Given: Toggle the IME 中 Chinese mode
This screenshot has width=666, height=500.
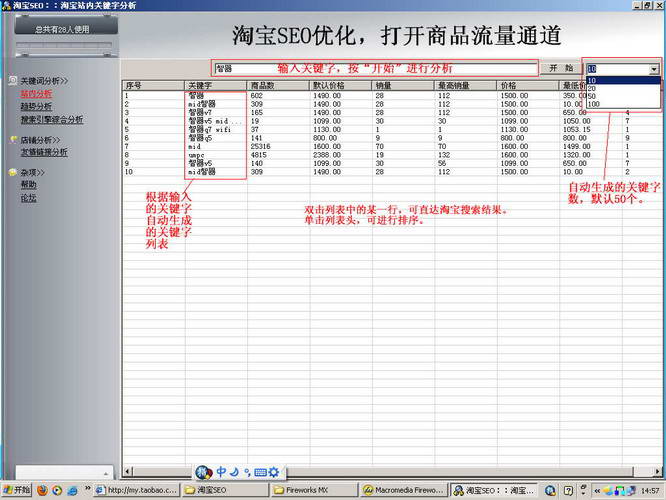Looking at the screenshot, I should tap(221, 472).
